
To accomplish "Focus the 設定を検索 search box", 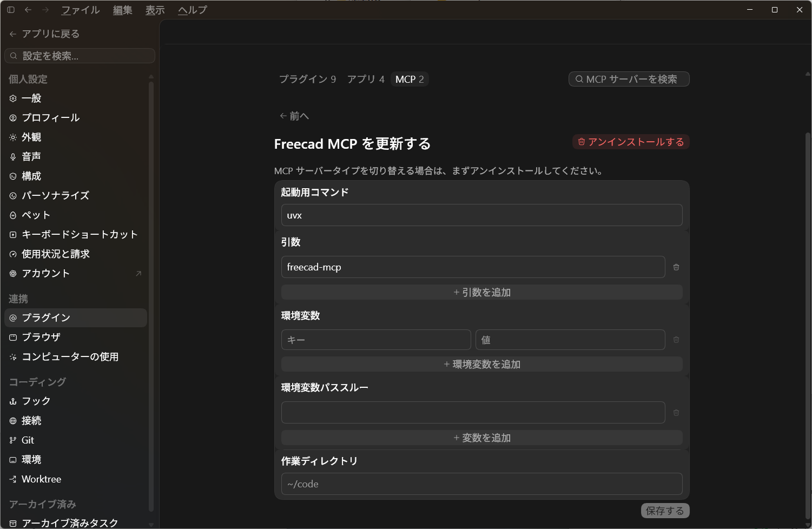I will tap(80, 56).
